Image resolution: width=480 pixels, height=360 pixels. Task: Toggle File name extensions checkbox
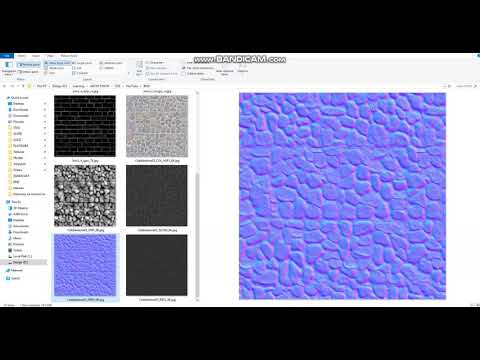pos(198,68)
